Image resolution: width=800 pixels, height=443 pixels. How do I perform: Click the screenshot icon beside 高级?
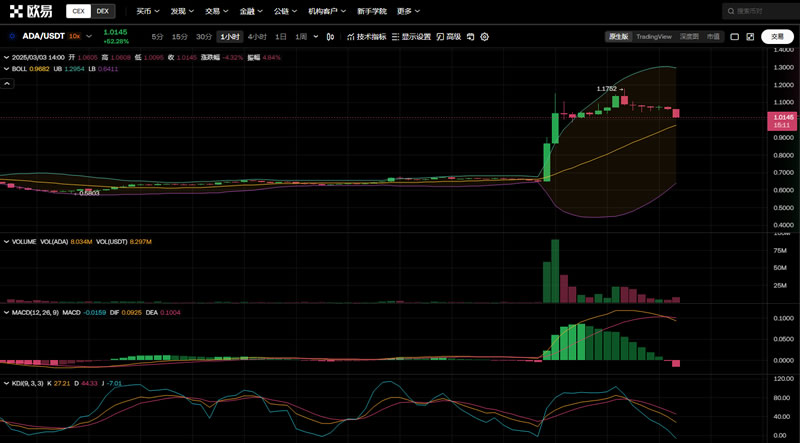(x=471, y=37)
